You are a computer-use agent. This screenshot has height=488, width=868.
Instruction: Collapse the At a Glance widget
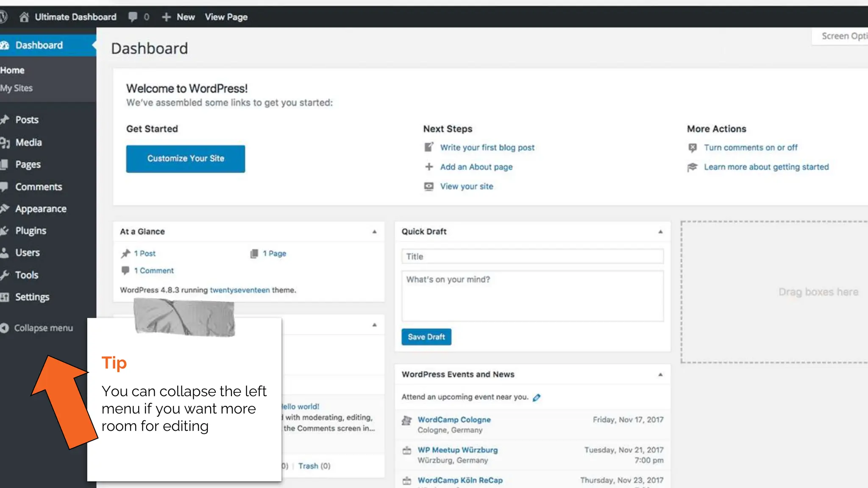coord(374,232)
